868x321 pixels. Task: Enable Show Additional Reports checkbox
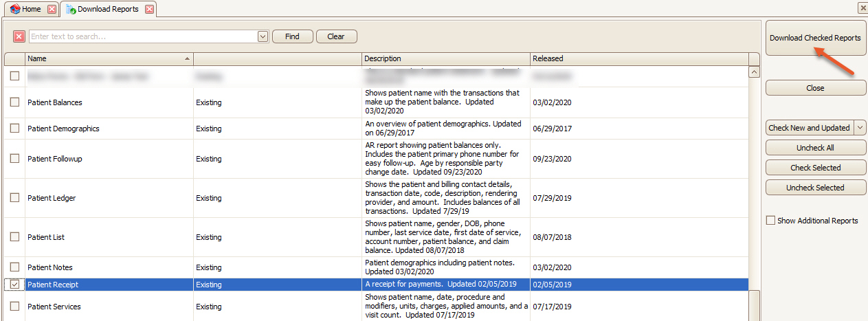click(771, 221)
